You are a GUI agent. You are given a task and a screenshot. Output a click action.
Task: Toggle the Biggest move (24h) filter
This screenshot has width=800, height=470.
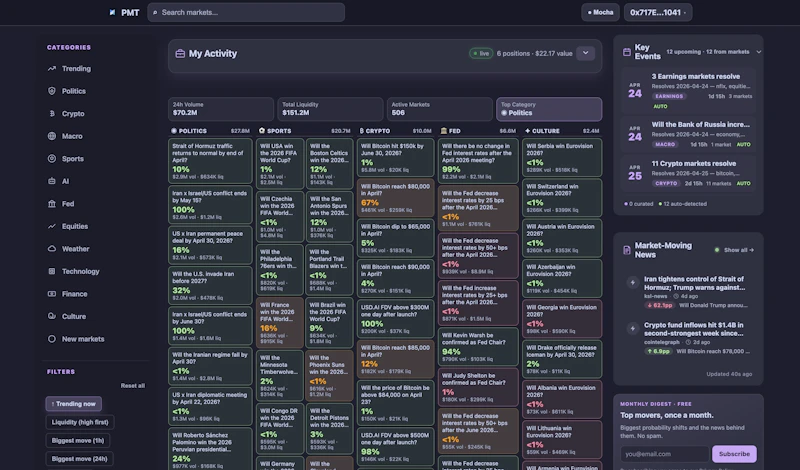coord(79,459)
